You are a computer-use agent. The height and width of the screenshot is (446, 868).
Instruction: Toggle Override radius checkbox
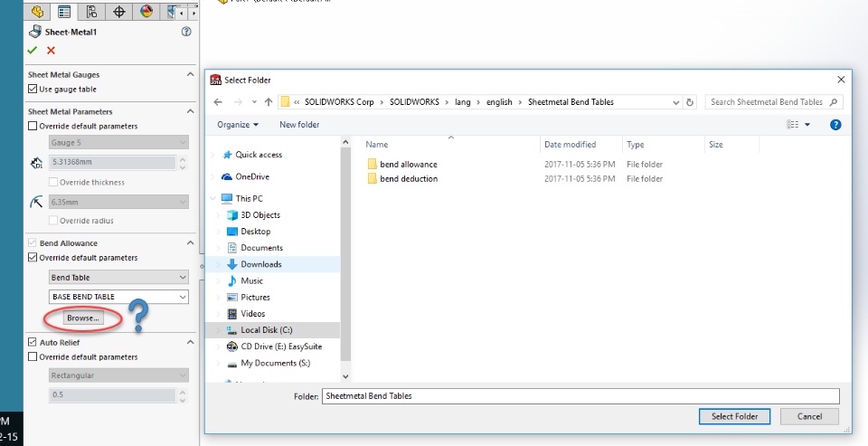[x=53, y=221]
